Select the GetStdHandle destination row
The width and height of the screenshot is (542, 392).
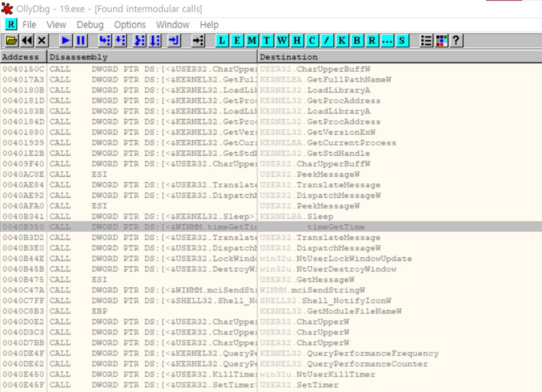[x=271, y=153]
